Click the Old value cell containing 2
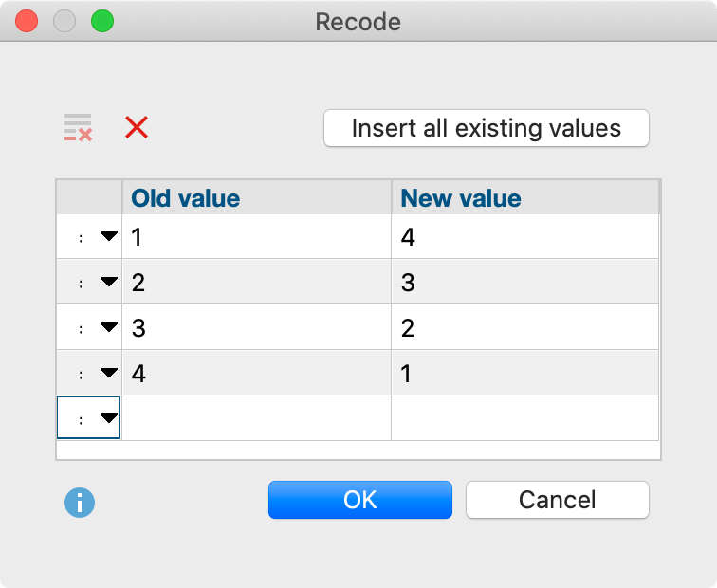Image resolution: width=717 pixels, height=588 pixels. tap(256, 283)
